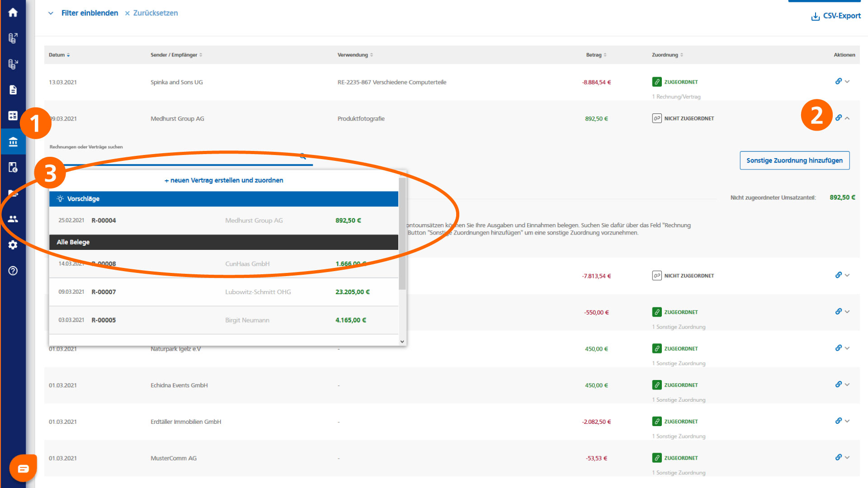Click link icon for Spinka and Sons row
868x488 pixels.
click(x=838, y=81)
